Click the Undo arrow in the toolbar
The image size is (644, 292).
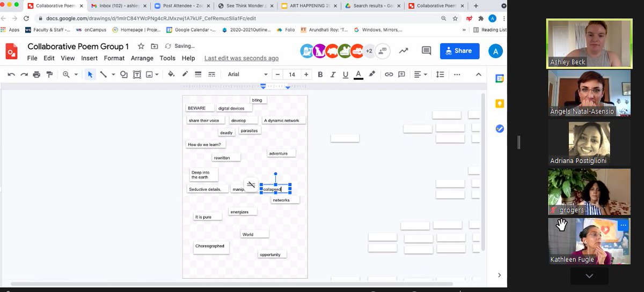pos(11,74)
